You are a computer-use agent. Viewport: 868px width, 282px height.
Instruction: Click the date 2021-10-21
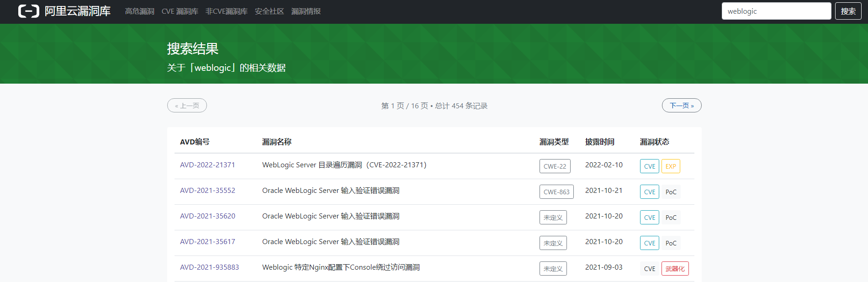click(604, 191)
